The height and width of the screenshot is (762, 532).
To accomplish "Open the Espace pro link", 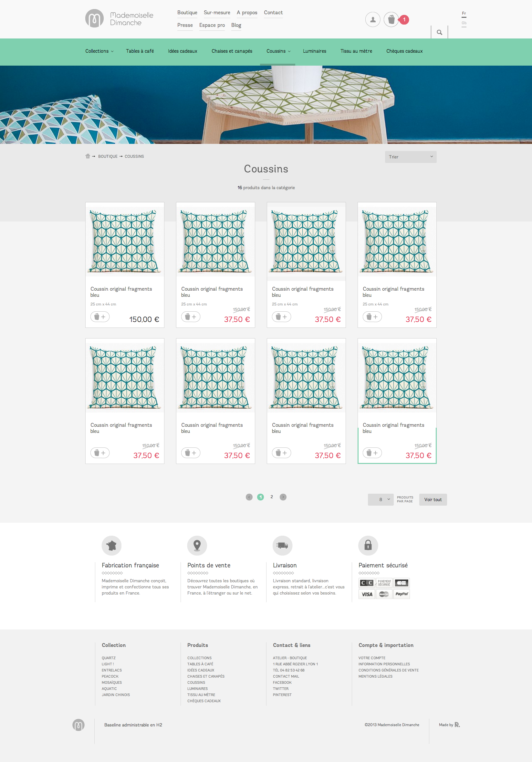I will 212,25.
